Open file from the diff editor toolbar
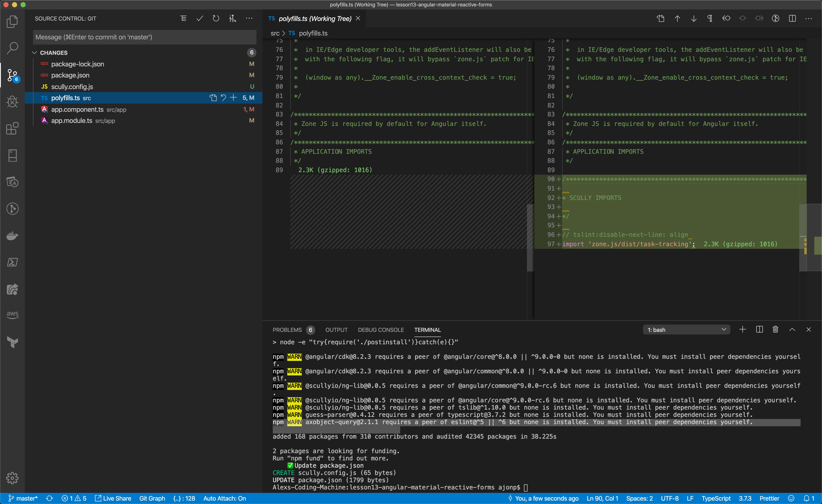Screen dimensions: 822x504 pos(661,18)
